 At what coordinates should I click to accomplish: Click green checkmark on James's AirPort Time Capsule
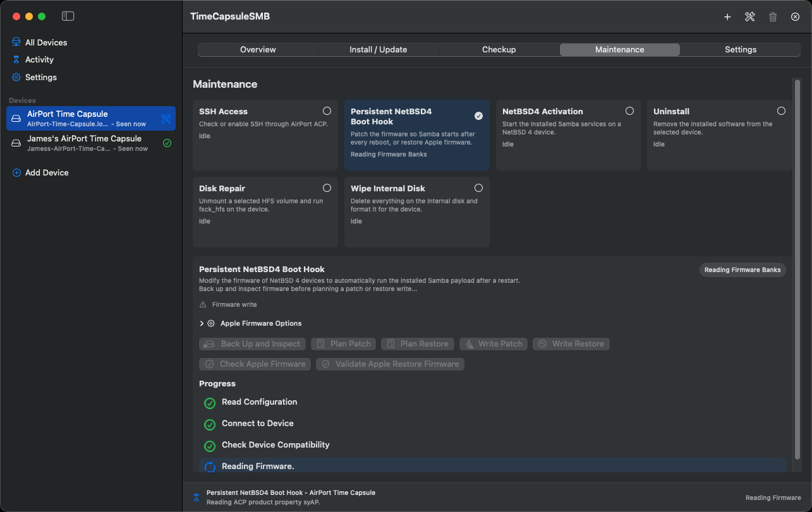click(x=167, y=143)
